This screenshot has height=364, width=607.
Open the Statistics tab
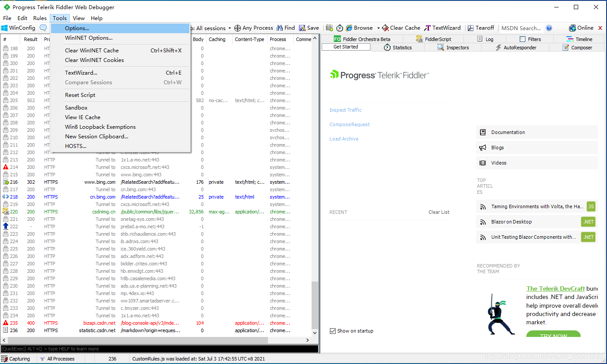(x=398, y=48)
